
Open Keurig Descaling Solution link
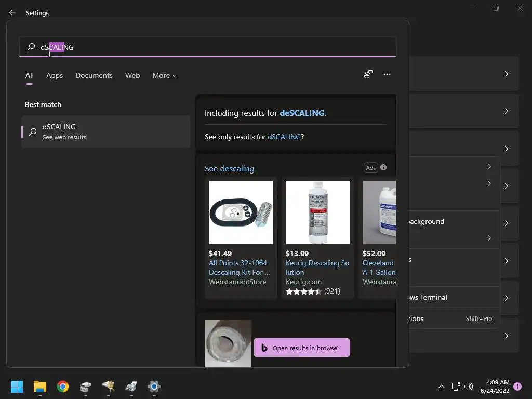[x=317, y=268]
